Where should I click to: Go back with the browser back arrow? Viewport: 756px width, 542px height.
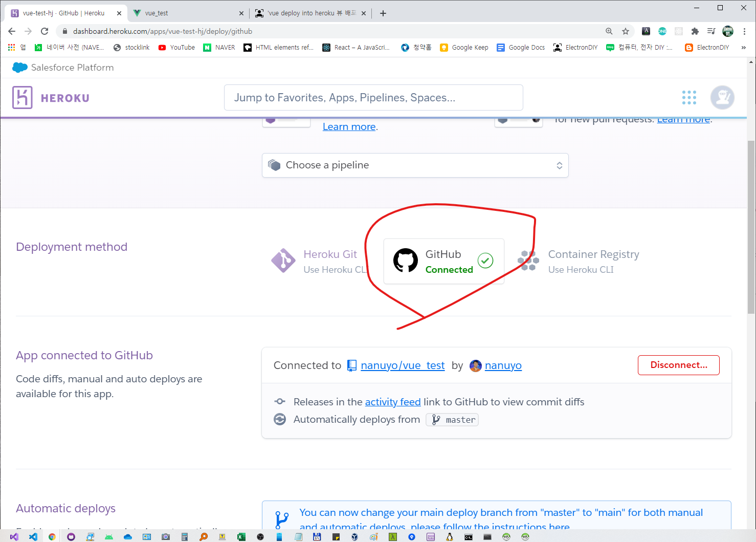[12, 31]
